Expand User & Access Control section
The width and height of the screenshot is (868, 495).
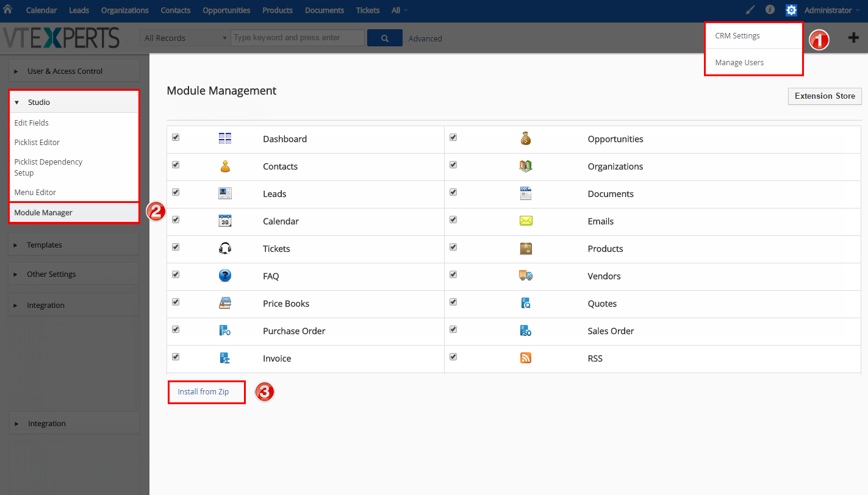74,71
